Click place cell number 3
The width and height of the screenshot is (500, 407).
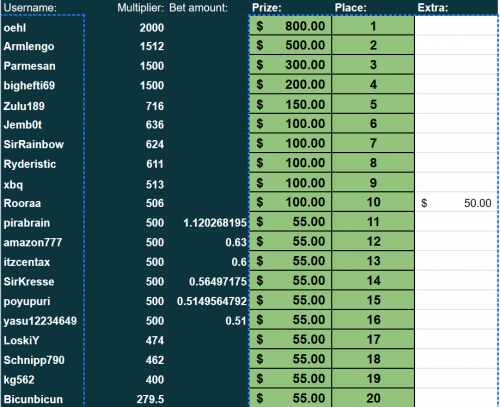click(373, 65)
